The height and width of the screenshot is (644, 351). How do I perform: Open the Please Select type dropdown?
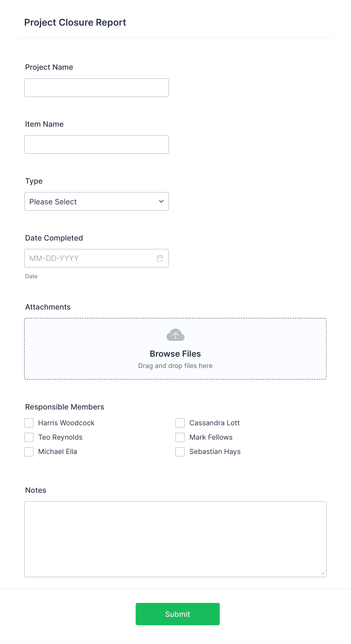[97, 201]
